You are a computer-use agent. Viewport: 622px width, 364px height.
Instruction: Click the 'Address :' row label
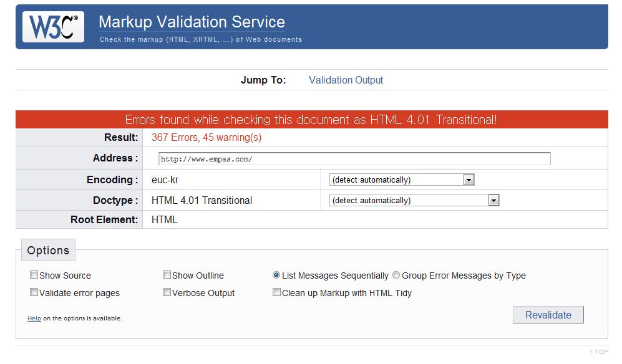115,158
